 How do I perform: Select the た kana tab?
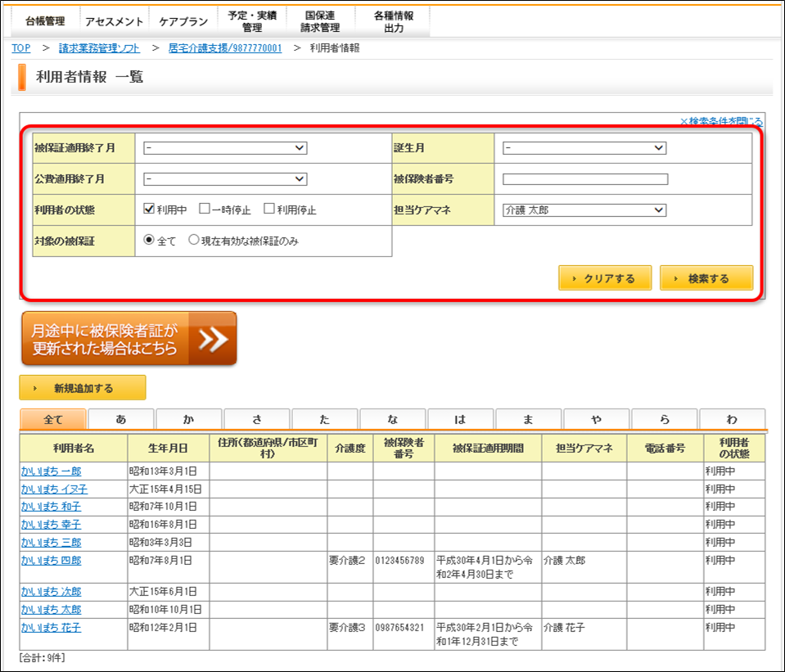coord(324,419)
